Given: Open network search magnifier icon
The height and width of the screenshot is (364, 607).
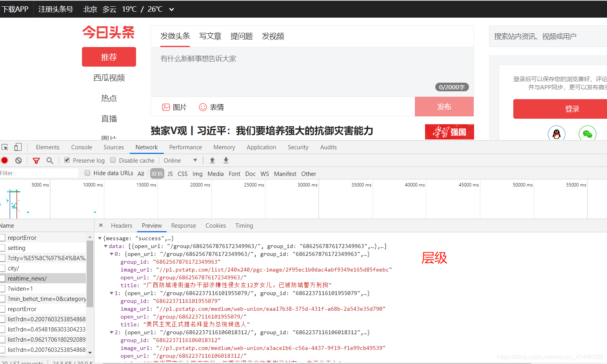Looking at the screenshot, I should coord(50,160).
